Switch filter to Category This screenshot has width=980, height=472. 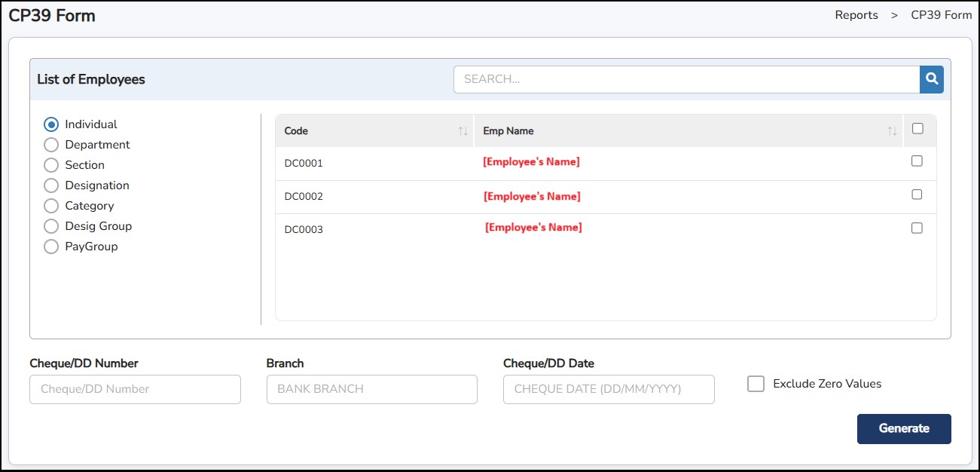tap(51, 206)
